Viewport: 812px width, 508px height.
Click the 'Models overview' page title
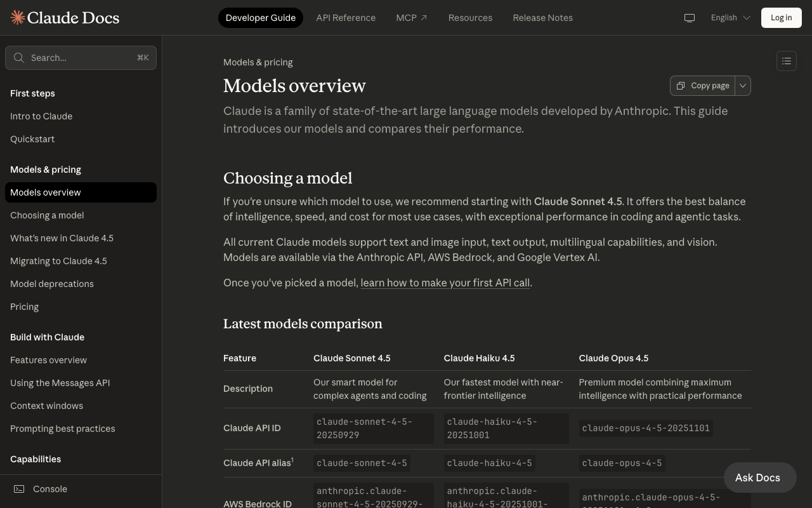coord(294,86)
